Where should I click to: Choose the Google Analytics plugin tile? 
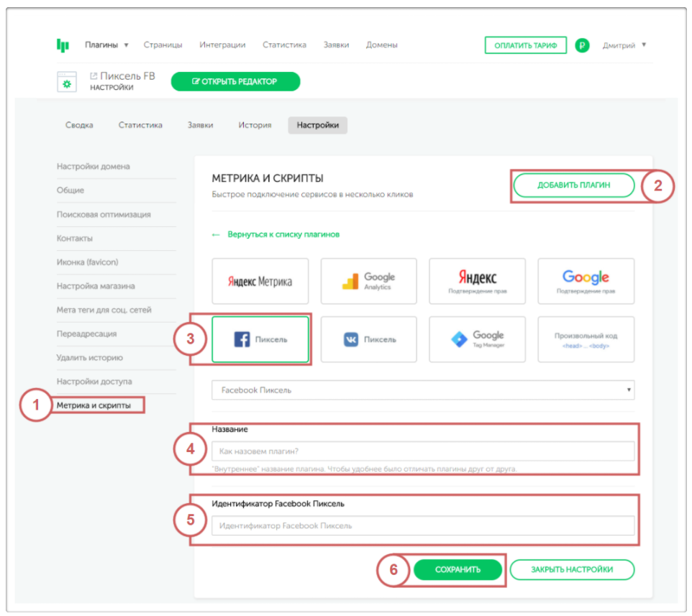(x=368, y=281)
